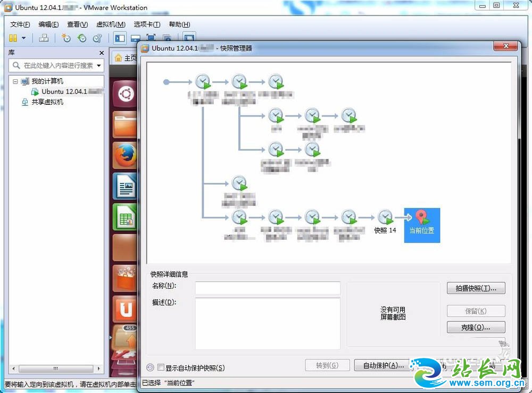Open the Update Manager icon with 455 badge
Image resolution: width=532 pixels, height=393 pixels.
coord(125,338)
